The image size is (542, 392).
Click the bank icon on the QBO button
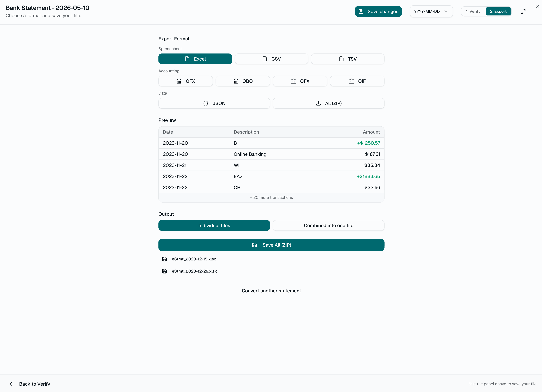[236, 81]
